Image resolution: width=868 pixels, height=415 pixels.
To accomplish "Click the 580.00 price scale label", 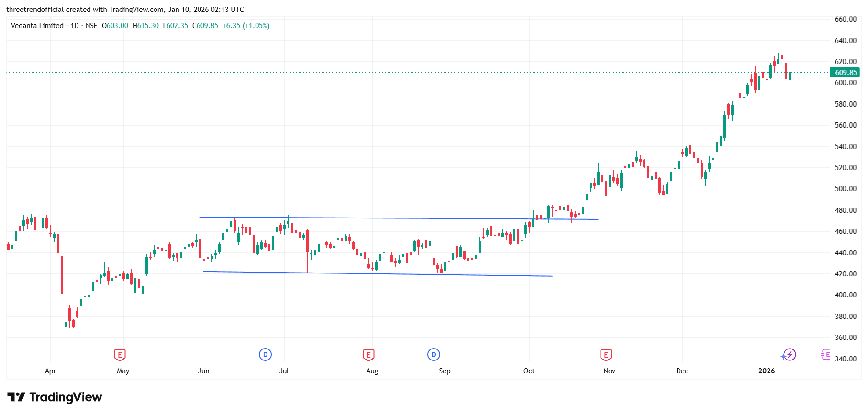I will tap(846, 104).
